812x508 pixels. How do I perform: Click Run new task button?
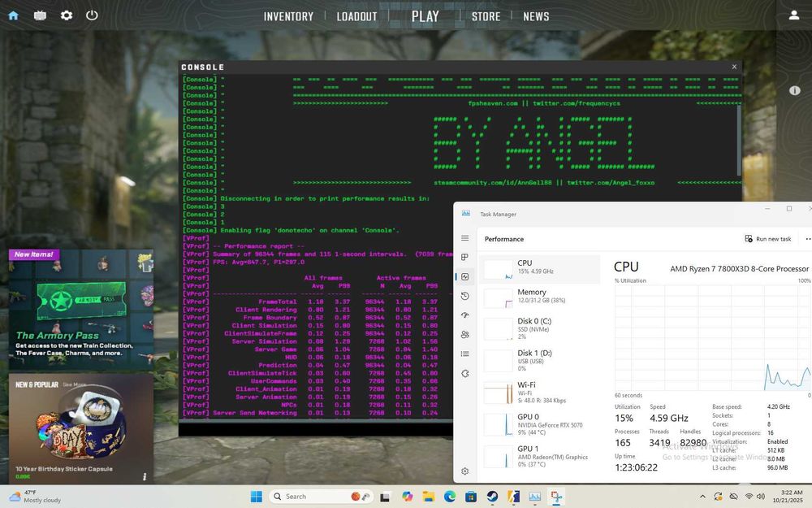[x=767, y=239]
